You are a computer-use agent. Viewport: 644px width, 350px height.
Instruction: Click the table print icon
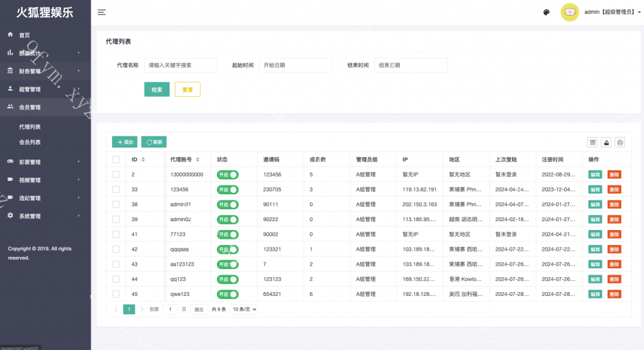click(x=619, y=143)
